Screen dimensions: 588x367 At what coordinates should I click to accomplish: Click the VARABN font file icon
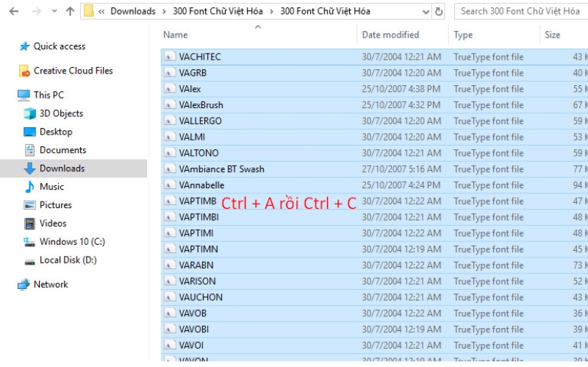170,266
